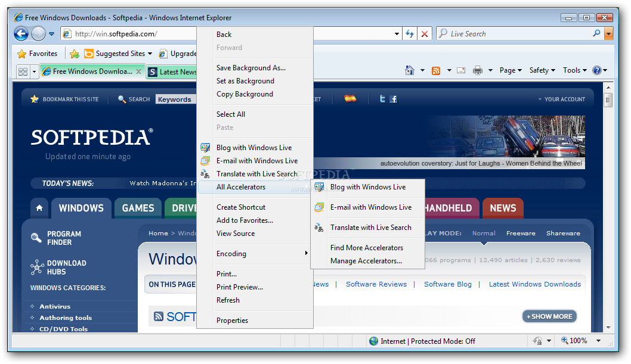Open the search provider dropdown arrow
Image resolution: width=631 pixels, height=364 pixels.
pos(609,34)
